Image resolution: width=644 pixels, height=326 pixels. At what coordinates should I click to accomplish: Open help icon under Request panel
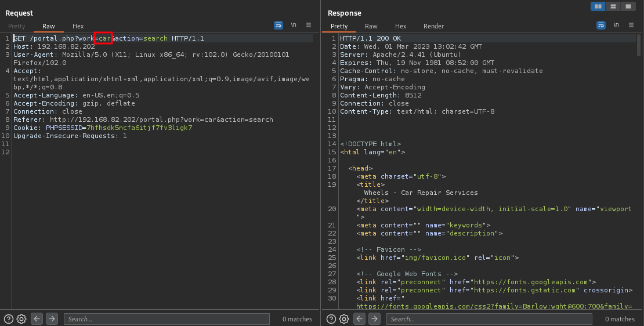coord(8,319)
